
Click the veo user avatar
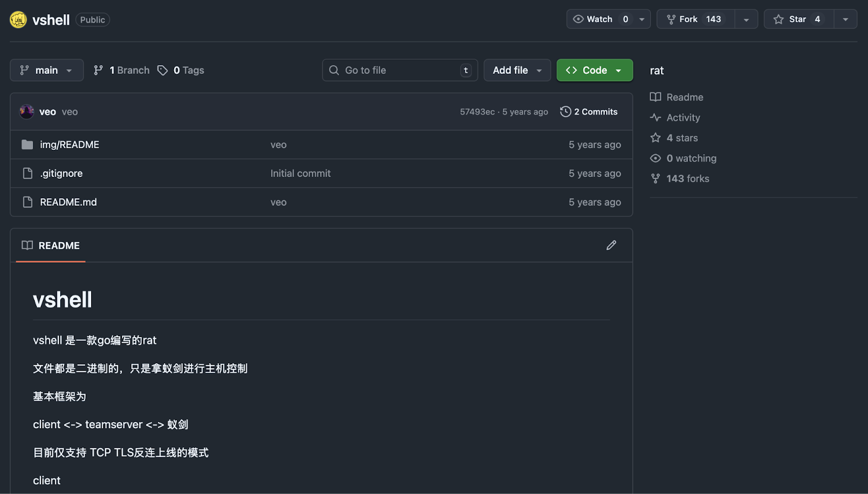click(x=27, y=112)
